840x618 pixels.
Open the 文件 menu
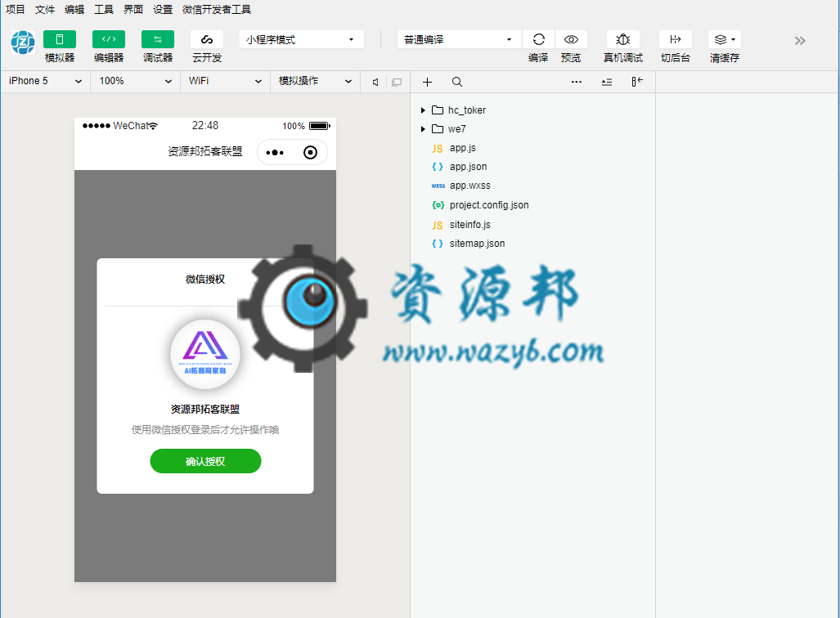[45, 9]
